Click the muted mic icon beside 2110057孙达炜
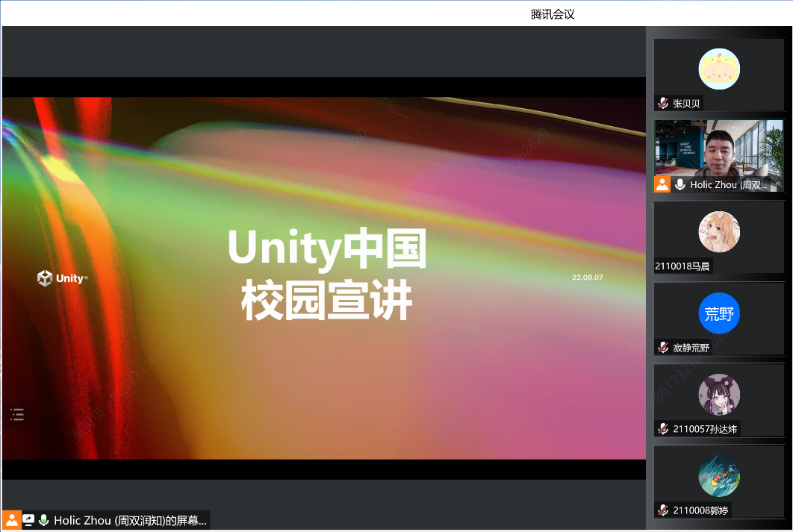This screenshot has height=532, width=793. pyautogui.click(x=662, y=429)
